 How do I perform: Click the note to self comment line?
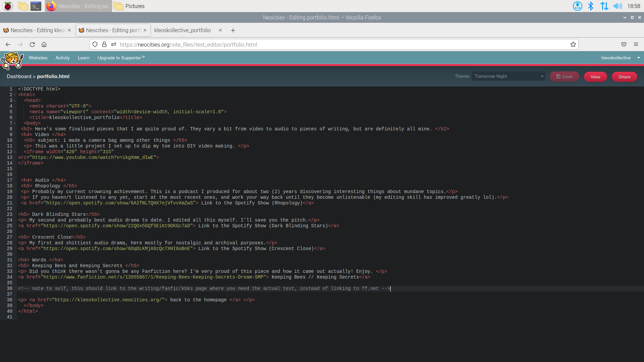tap(204, 288)
